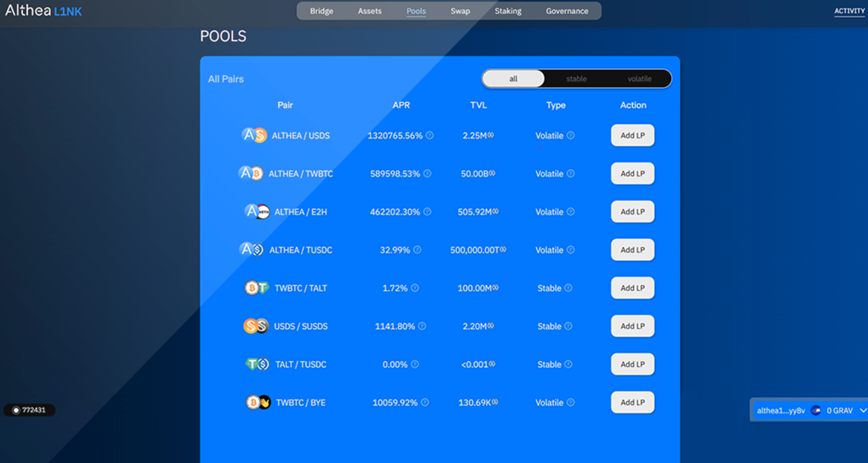Image resolution: width=868 pixels, height=463 pixels.
Task: Click the APR column header
Action: pyautogui.click(x=401, y=105)
